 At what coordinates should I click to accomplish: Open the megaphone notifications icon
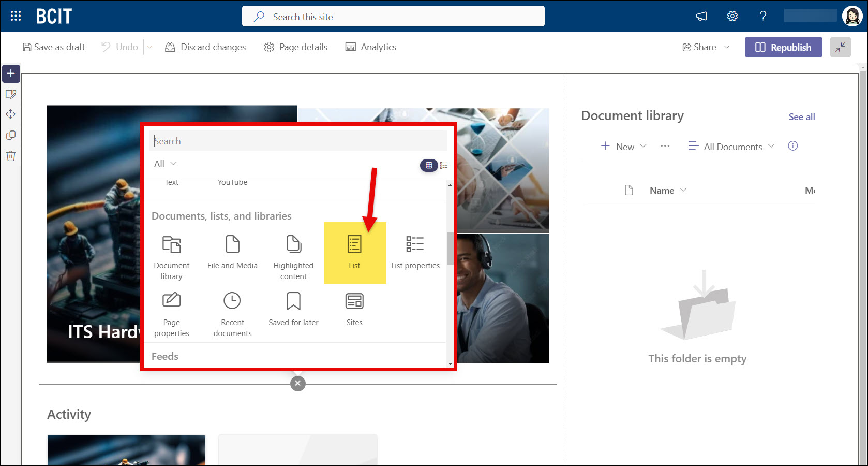click(701, 17)
